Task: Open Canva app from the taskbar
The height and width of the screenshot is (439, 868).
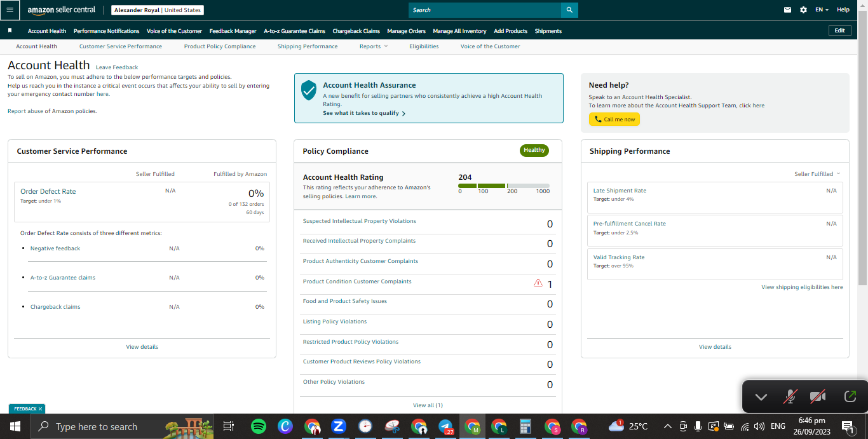Action: [285, 426]
